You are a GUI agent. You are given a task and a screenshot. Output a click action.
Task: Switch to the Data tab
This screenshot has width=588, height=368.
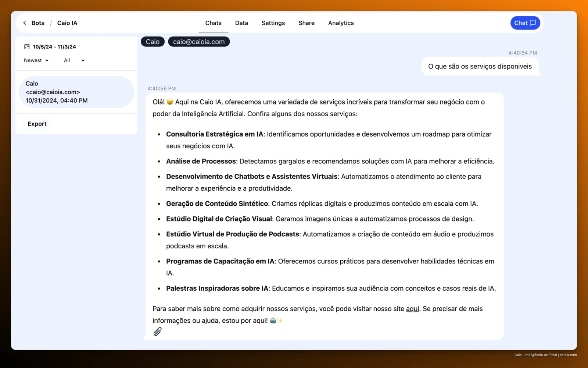[x=241, y=23]
